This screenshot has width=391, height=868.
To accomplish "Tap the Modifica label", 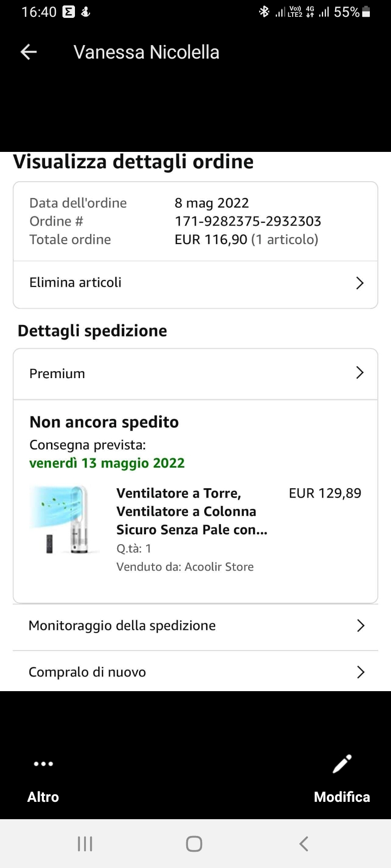I will (x=342, y=797).
